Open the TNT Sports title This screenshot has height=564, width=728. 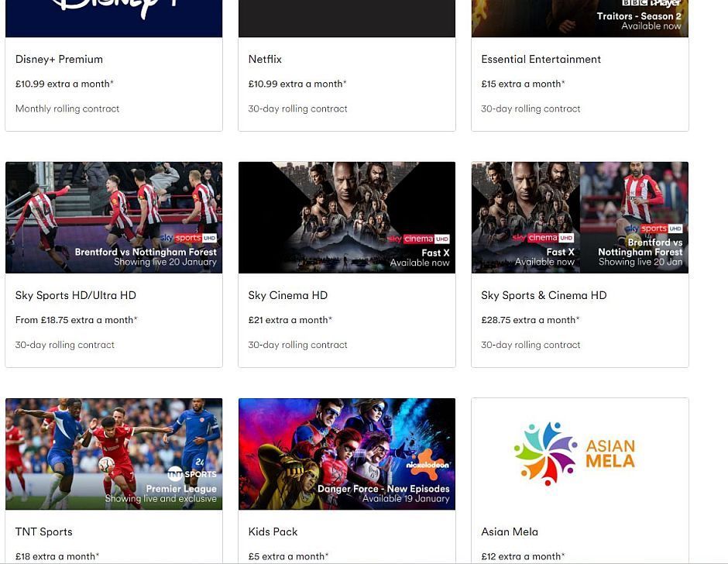pos(43,532)
